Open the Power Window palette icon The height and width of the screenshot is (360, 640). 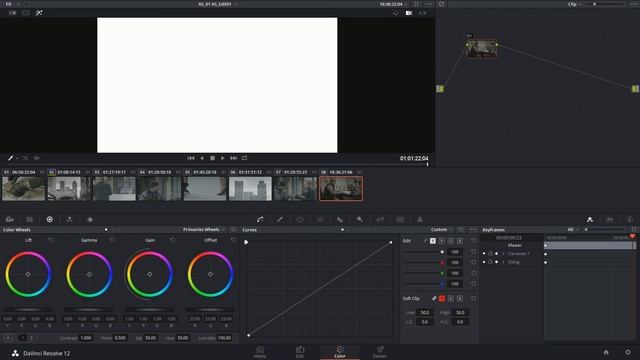(x=300, y=220)
